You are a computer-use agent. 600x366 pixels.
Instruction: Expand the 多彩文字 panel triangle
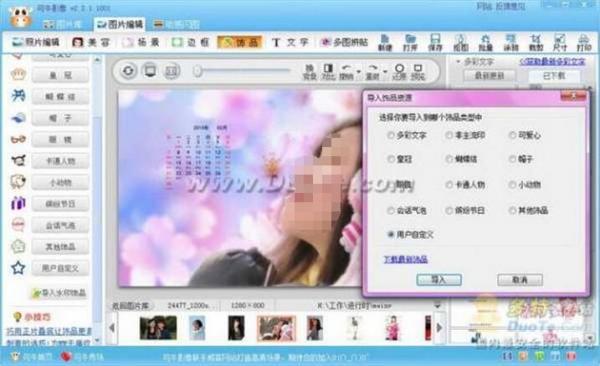(x=458, y=61)
